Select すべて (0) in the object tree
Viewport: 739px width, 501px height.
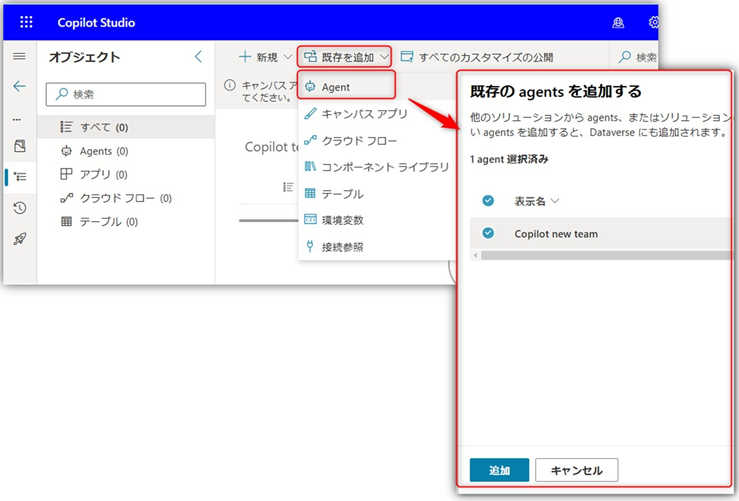126,127
